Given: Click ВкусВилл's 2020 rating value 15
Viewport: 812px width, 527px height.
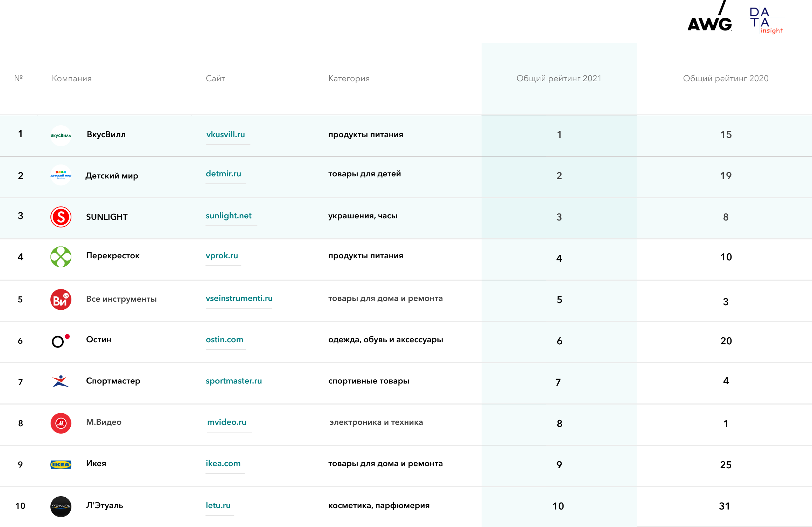Looking at the screenshot, I should 726,134.
